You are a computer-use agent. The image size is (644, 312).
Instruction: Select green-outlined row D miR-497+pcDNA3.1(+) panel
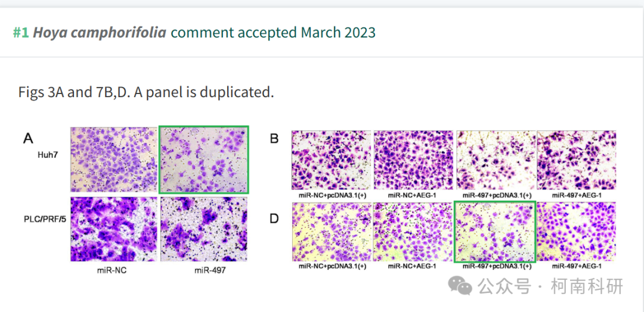[496, 232]
